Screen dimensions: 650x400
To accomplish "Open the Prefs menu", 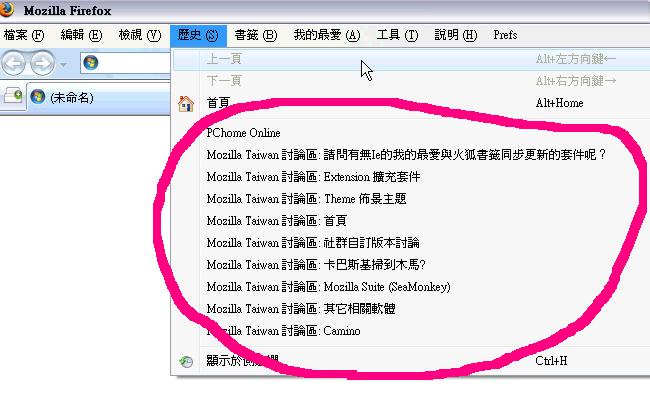I will click(x=505, y=35).
